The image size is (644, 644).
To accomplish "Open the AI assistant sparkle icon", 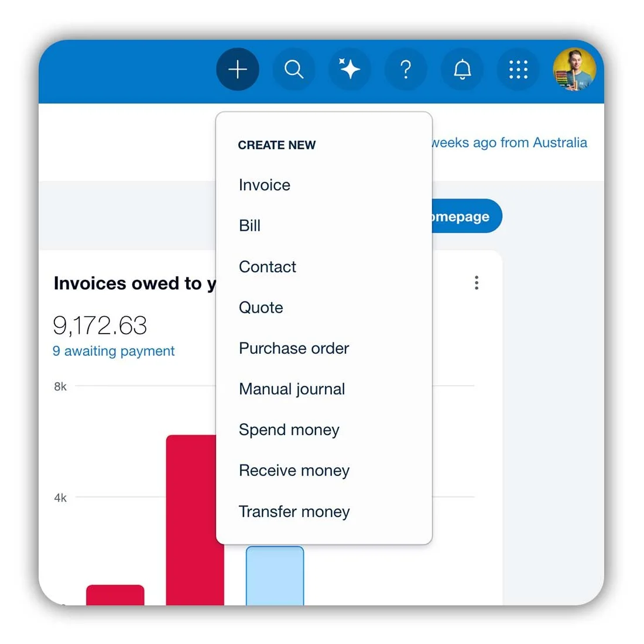I will pos(350,69).
